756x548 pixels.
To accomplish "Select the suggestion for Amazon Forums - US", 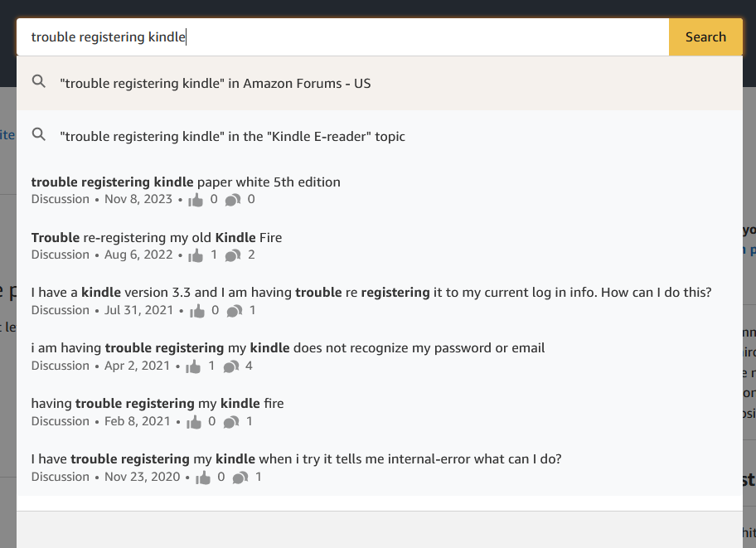I will (x=217, y=81).
